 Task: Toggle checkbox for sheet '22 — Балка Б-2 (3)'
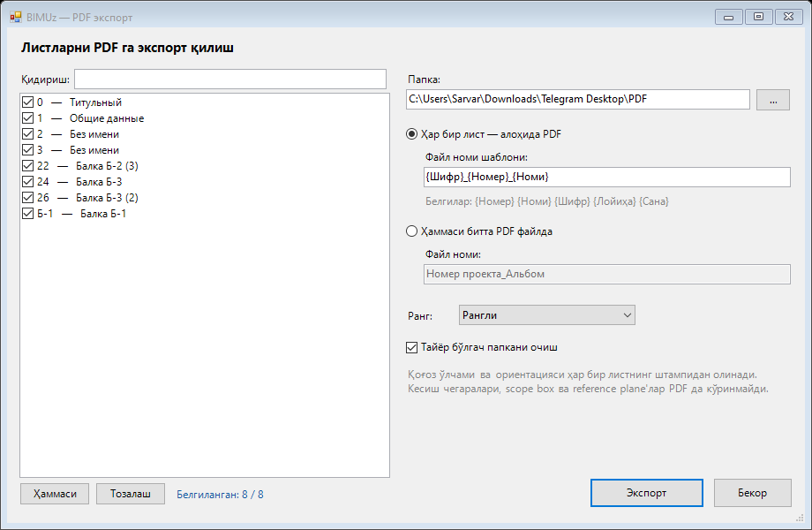pyautogui.click(x=28, y=166)
